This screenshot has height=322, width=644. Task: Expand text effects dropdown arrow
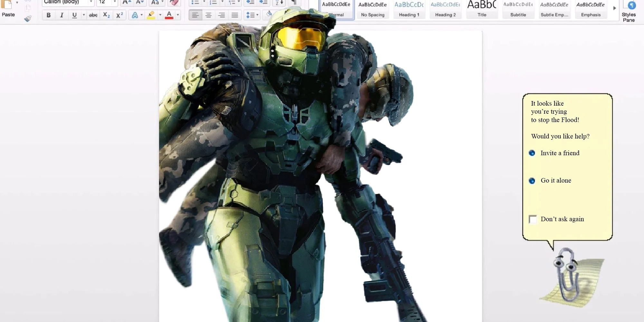click(142, 15)
